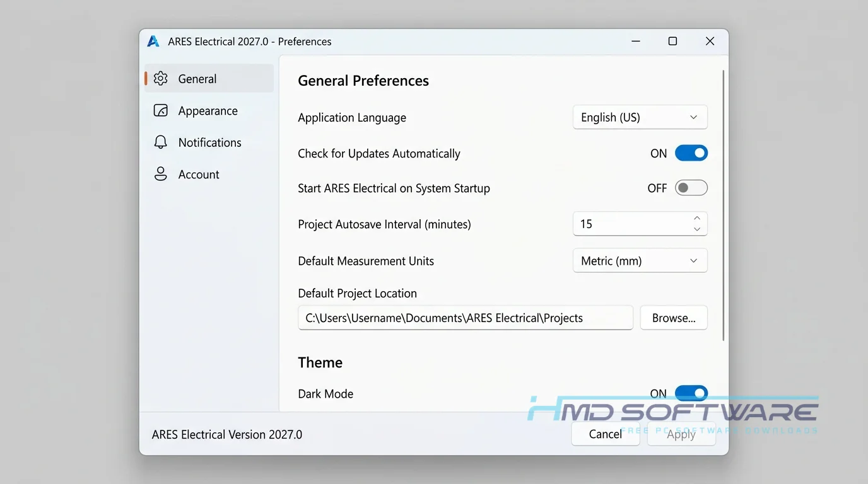Decrease the autosave interval with down arrow
The width and height of the screenshot is (868, 484).
click(x=697, y=229)
